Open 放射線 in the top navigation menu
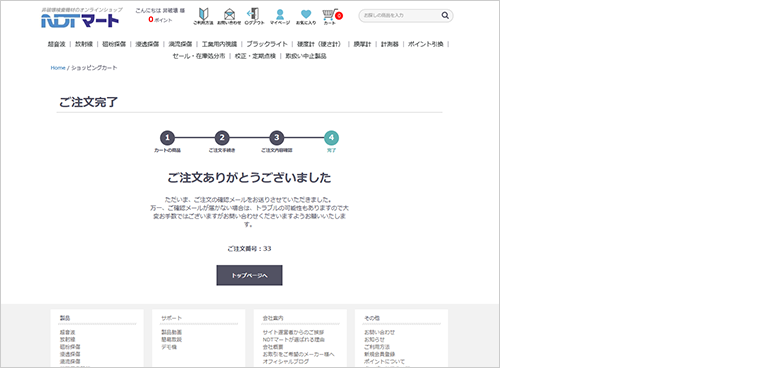Viewport: 780px width, 368px height. tap(84, 44)
